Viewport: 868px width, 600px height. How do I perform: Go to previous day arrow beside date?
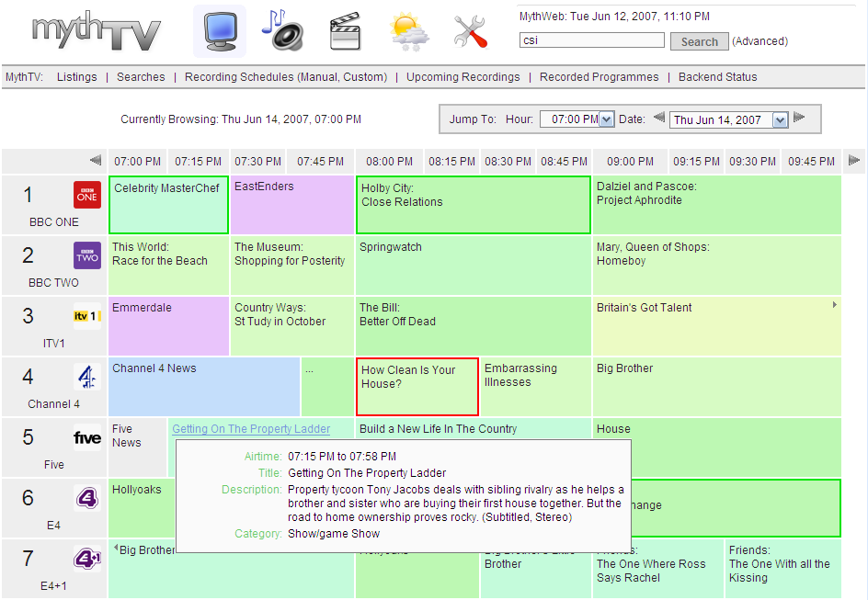tap(658, 118)
